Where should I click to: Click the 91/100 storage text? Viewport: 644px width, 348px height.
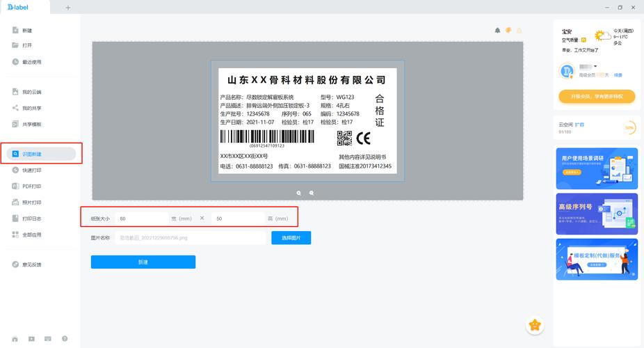[x=565, y=132]
